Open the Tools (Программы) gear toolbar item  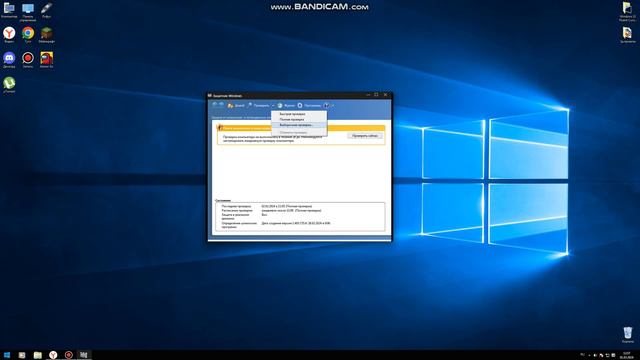point(309,105)
